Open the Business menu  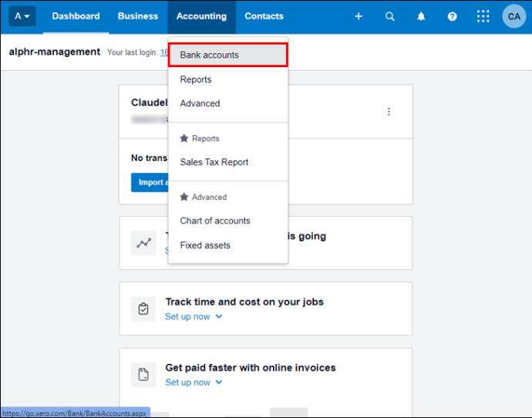[x=138, y=16]
